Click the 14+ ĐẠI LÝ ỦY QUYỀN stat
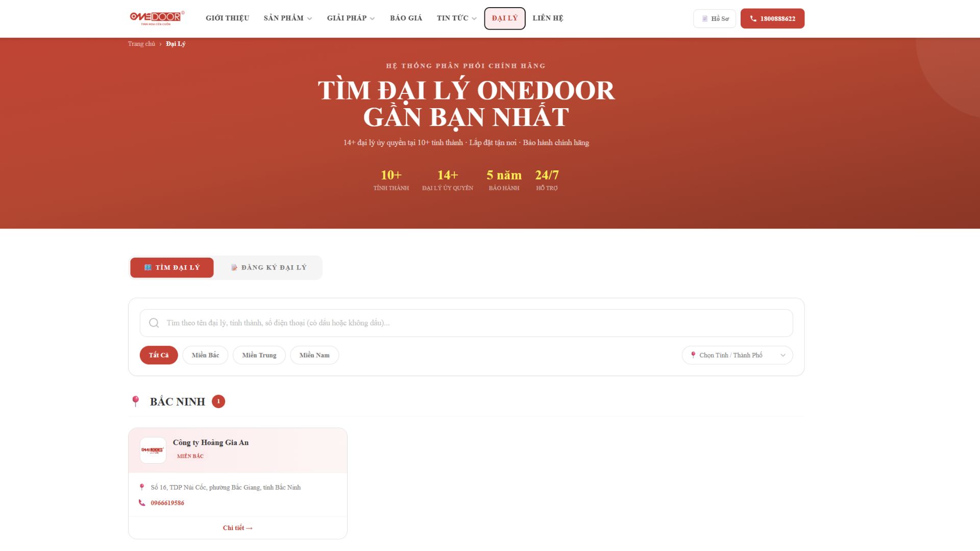Image resolution: width=980 pixels, height=551 pixels. click(448, 180)
